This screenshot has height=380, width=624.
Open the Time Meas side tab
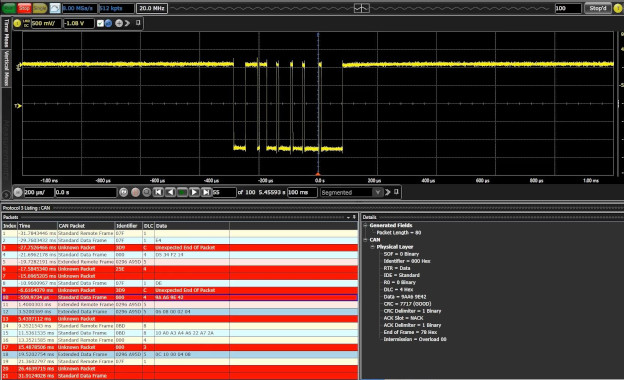[x=6, y=33]
